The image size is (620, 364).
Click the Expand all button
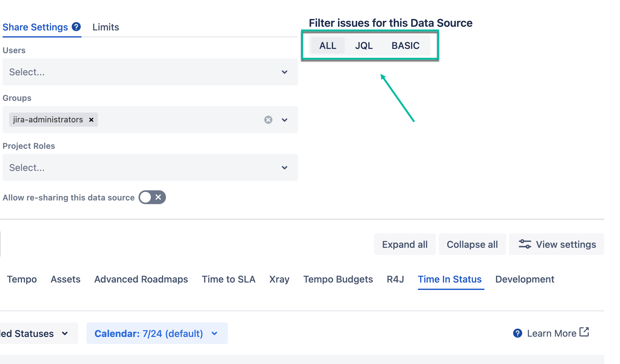pos(405,244)
